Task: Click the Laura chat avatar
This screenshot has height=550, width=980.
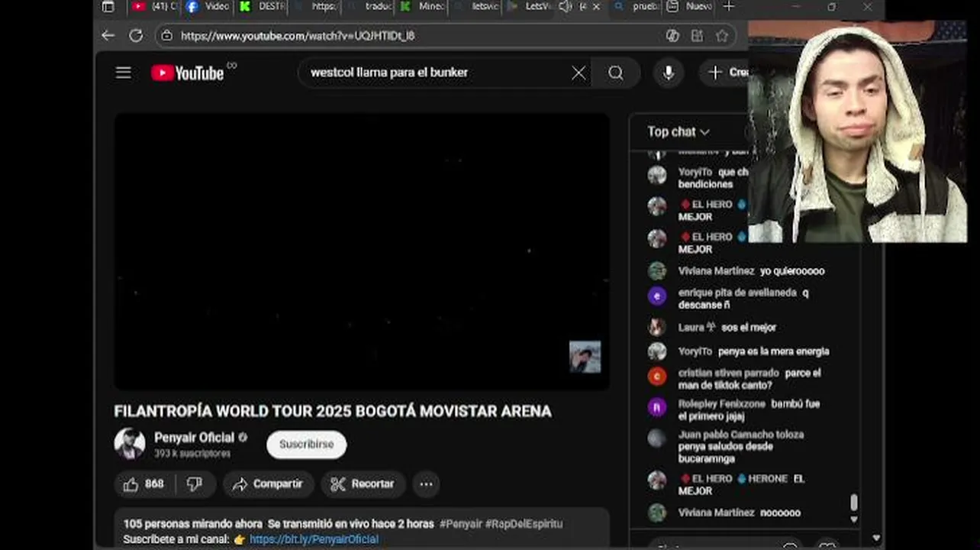Action: 657,328
